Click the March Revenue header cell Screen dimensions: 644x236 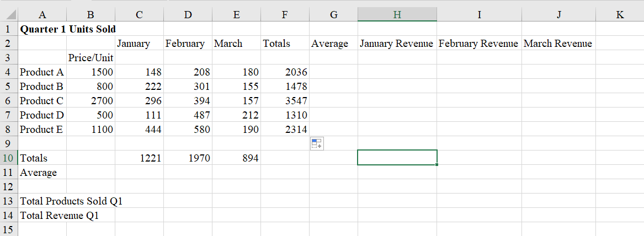tap(557, 43)
